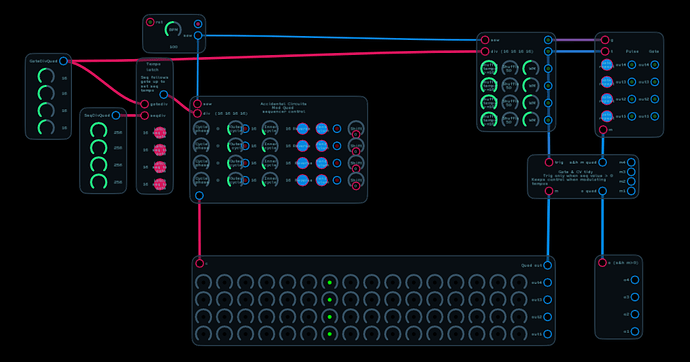Adjust the BPM knob on clock module
The height and width of the screenshot is (362, 690).
click(173, 29)
